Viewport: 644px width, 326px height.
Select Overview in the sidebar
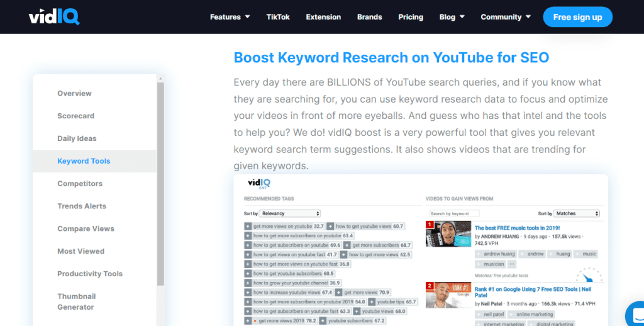(x=74, y=93)
